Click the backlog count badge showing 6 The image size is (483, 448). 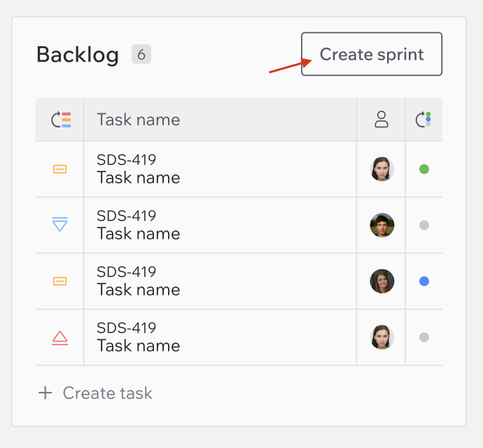141,54
